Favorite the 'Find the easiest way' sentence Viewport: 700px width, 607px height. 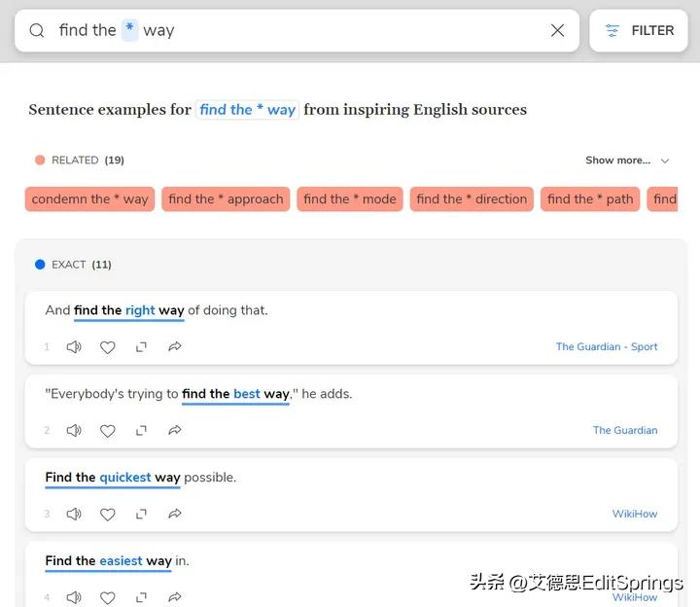coord(107,597)
